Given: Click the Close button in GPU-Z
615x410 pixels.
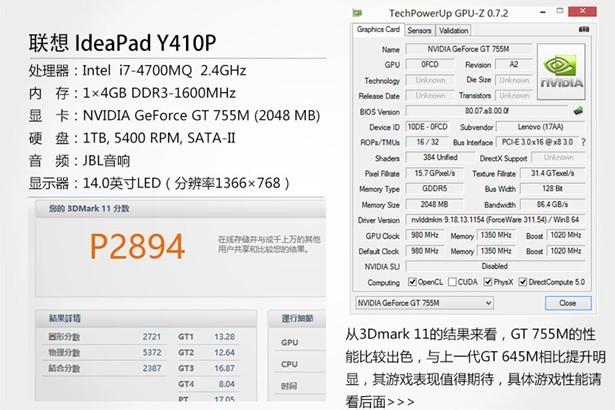Looking at the screenshot, I should [x=568, y=303].
